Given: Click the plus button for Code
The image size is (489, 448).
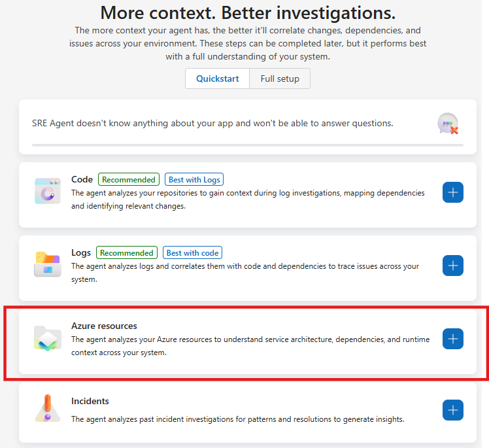Looking at the screenshot, I should 453,192.
